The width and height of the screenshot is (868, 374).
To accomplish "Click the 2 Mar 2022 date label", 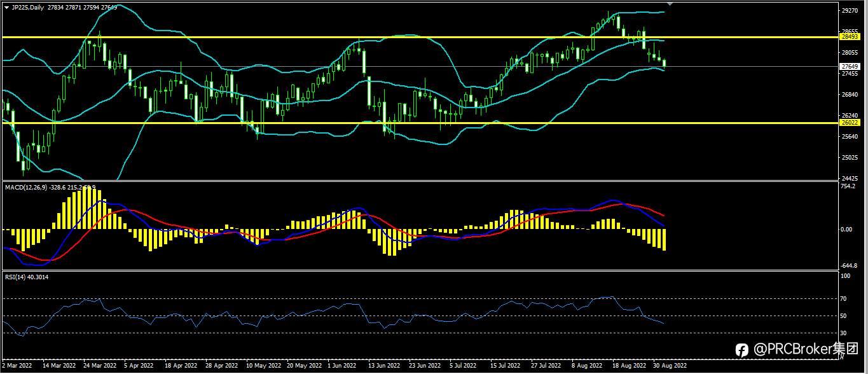I will click(x=17, y=366).
